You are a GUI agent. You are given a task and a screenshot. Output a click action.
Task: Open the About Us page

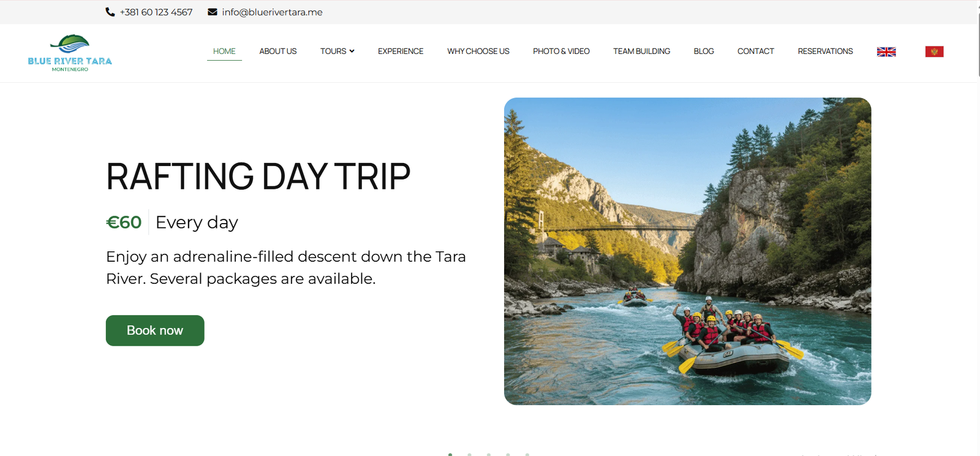(x=277, y=51)
